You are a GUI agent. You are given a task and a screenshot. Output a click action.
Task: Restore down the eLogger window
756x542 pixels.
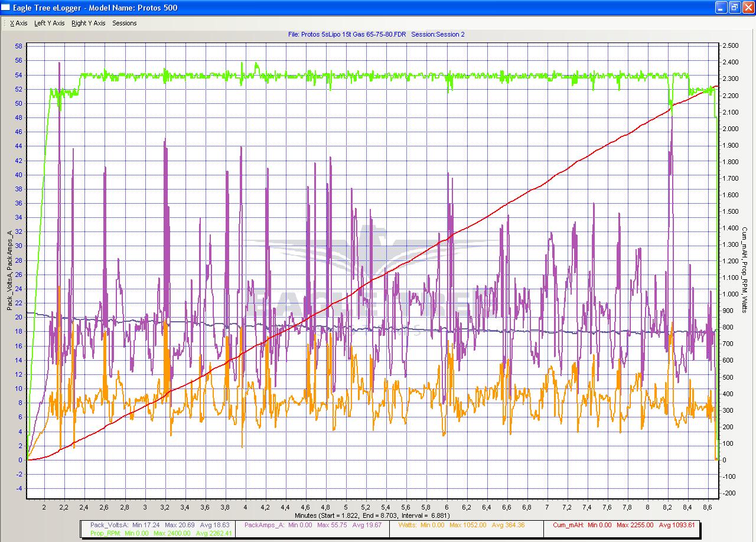734,8
